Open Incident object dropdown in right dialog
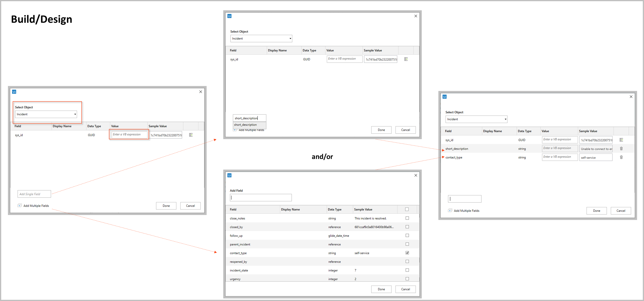 click(477, 119)
